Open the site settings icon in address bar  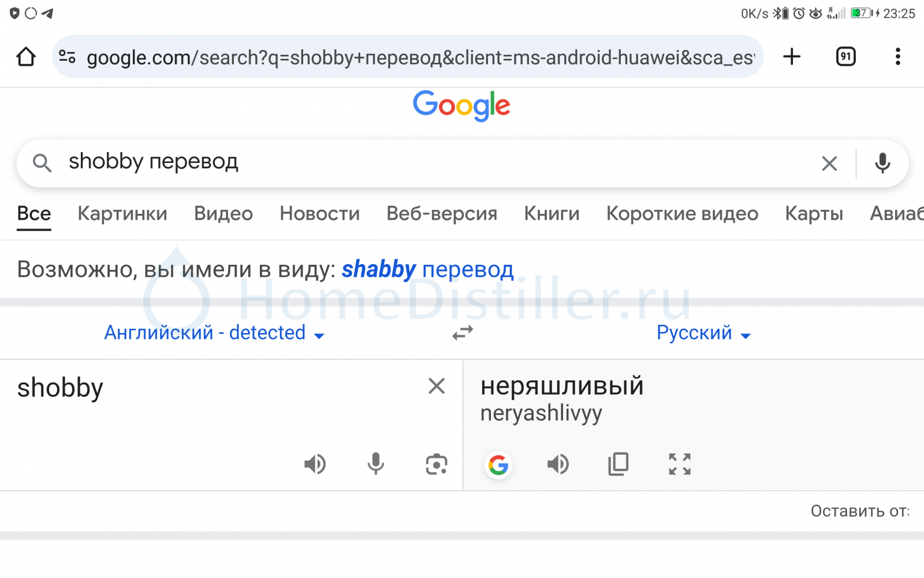(67, 57)
